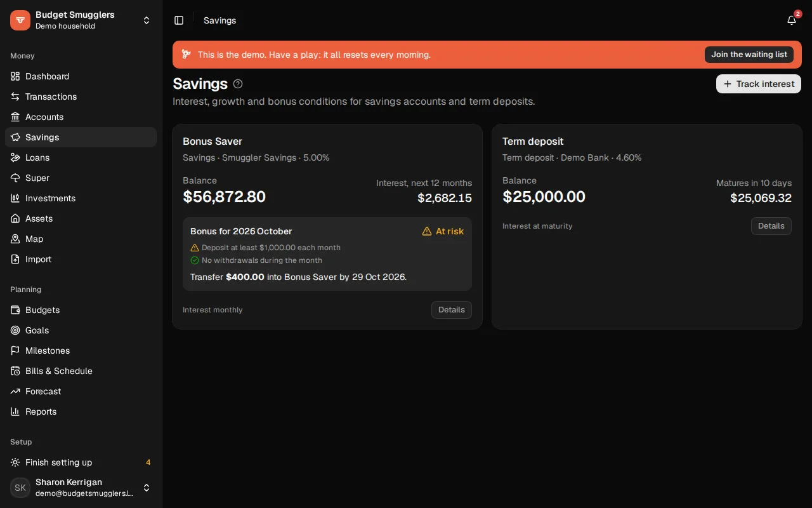This screenshot has height=508, width=812.
Task: Click Join the waiting list button
Action: point(749,55)
